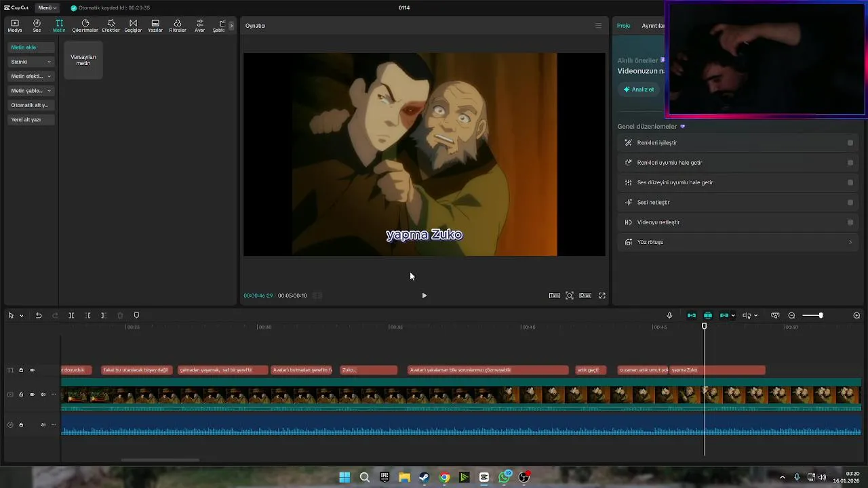The height and width of the screenshot is (488, 868).
Task: Enable Sesi netleştir checkbox
Action: point(850,203)
